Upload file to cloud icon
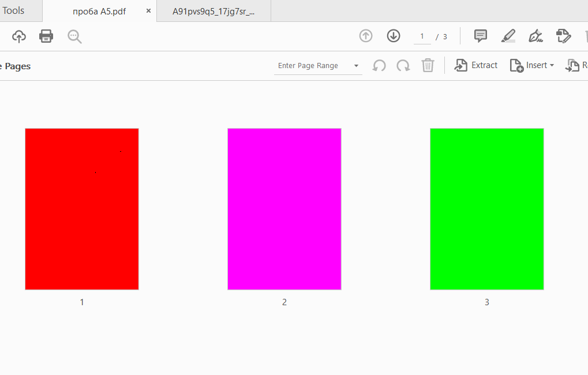Viewport: 588px width, 375px height. pyautogui.click(x=19, y=36)
